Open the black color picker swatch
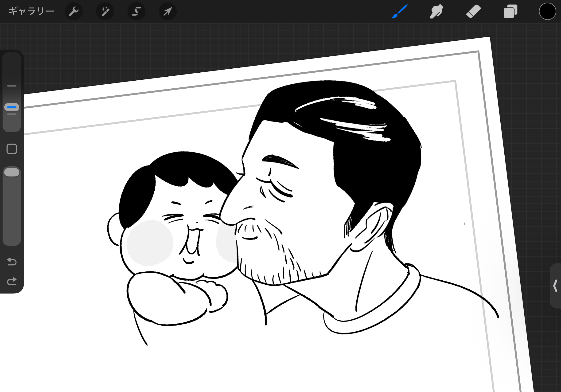This screenshot has width=561, height=392. pos(547,11)
